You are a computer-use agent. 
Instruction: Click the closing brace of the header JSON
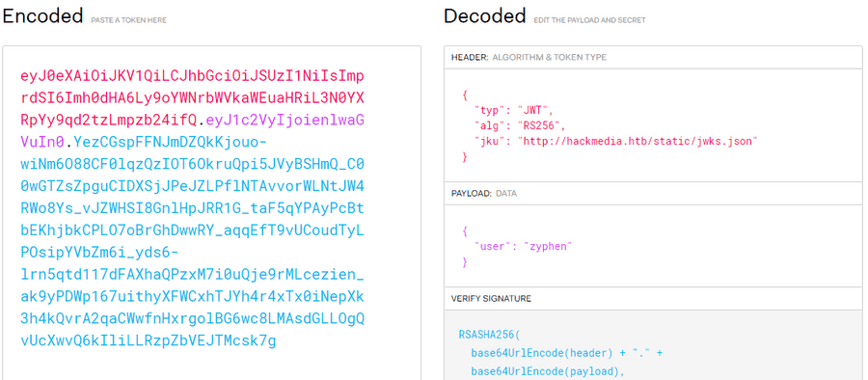point(465,157)
